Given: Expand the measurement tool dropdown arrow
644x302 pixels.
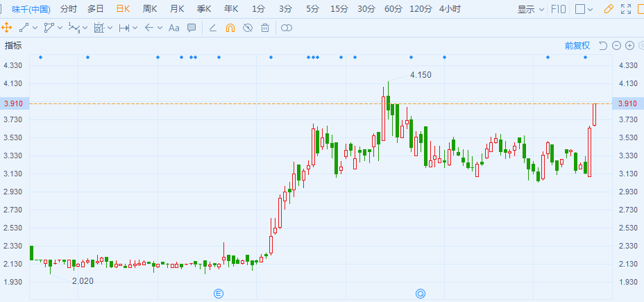Looking at the screenshot, I should pos(135,28).
